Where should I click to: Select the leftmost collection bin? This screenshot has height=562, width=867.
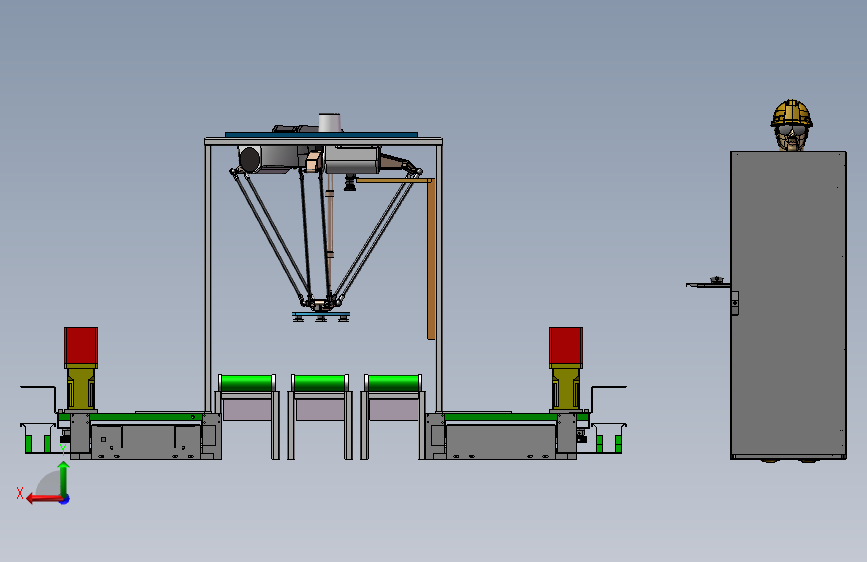point(37,438)
